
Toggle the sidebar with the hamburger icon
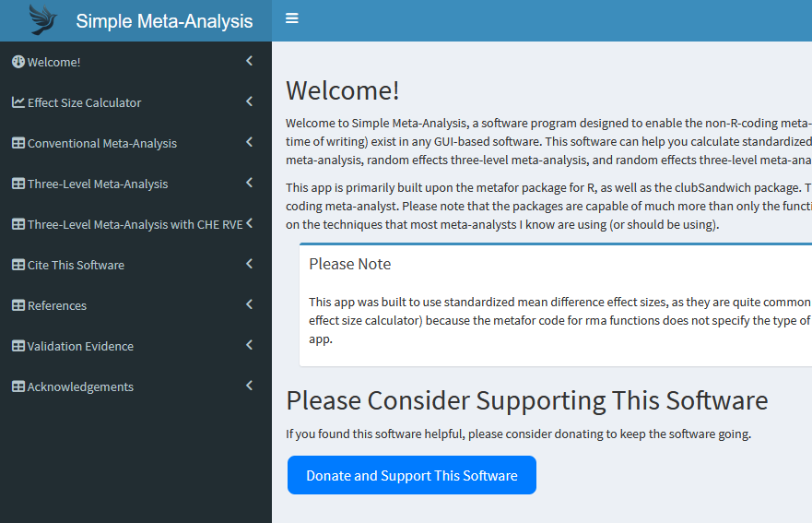pyautogui.click(x=292, y=18)
